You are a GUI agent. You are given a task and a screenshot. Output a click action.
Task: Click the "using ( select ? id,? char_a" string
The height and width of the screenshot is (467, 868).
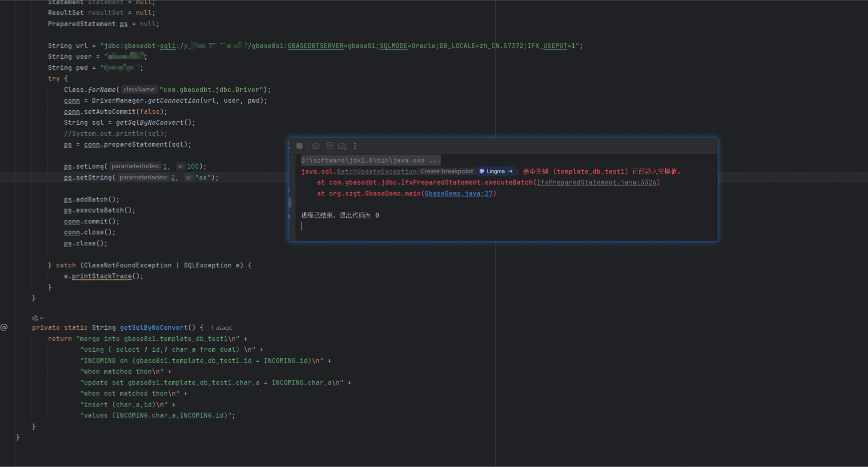coord(168,350)
